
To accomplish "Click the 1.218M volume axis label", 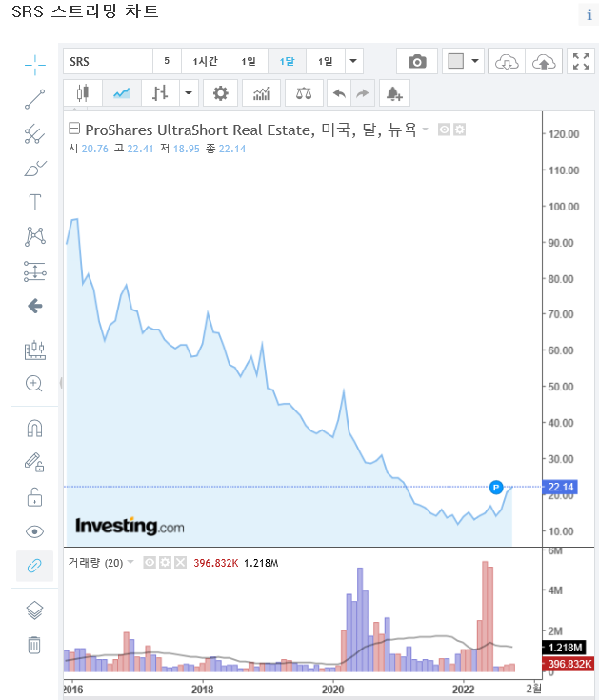I will [x=565, y=648].
